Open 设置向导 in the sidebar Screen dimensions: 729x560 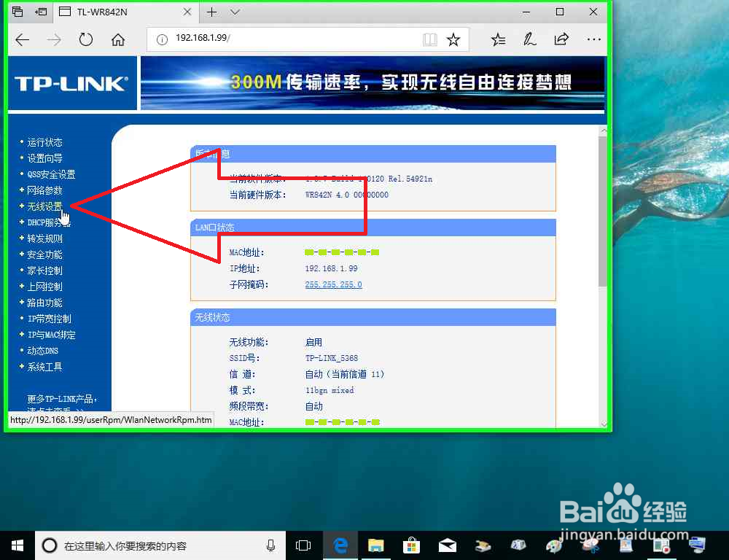click(x=44, y=158)
